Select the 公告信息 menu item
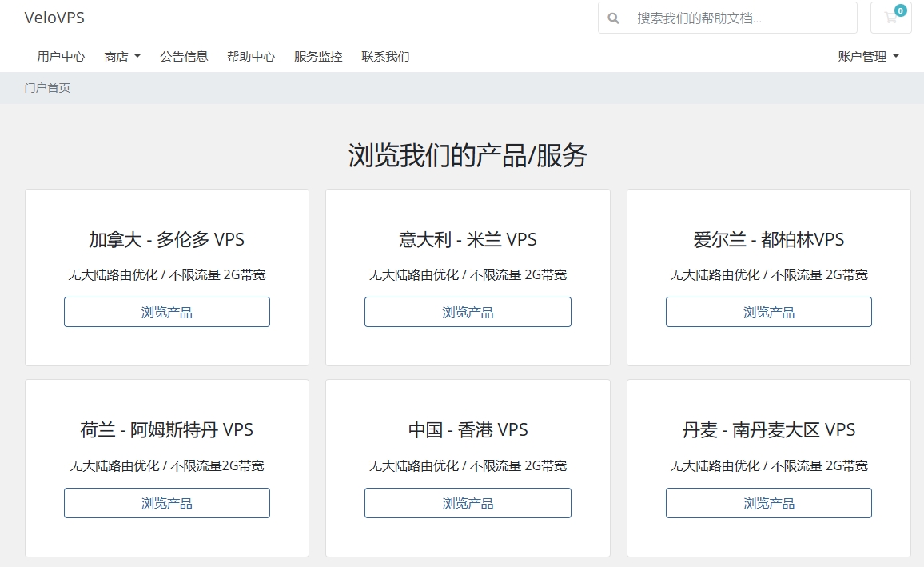 [x=185, y=56]
